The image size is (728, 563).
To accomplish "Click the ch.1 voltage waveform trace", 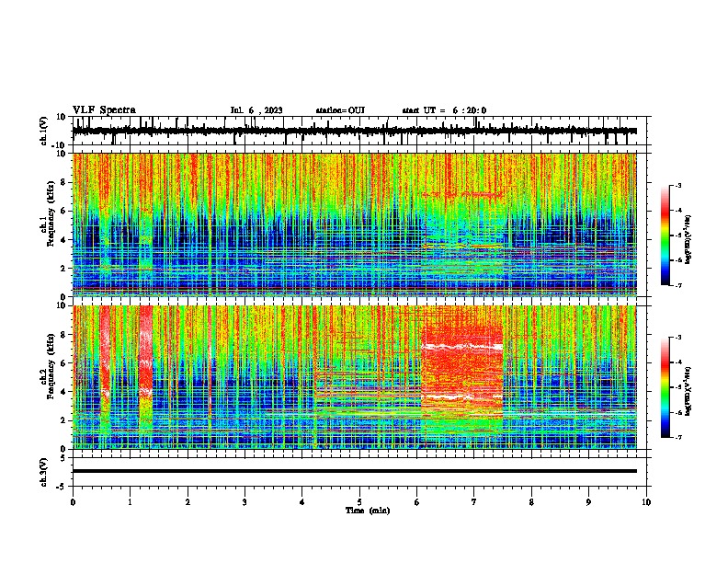I will point(354,131).
